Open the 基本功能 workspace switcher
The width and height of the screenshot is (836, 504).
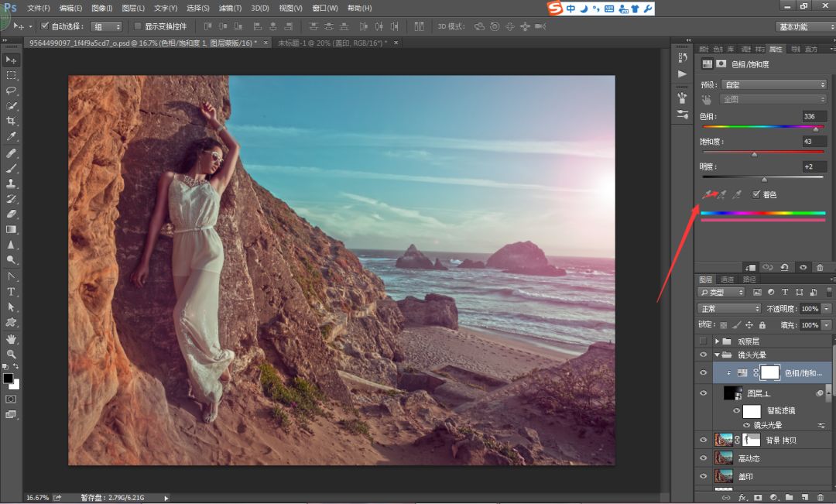pos(804,26)
